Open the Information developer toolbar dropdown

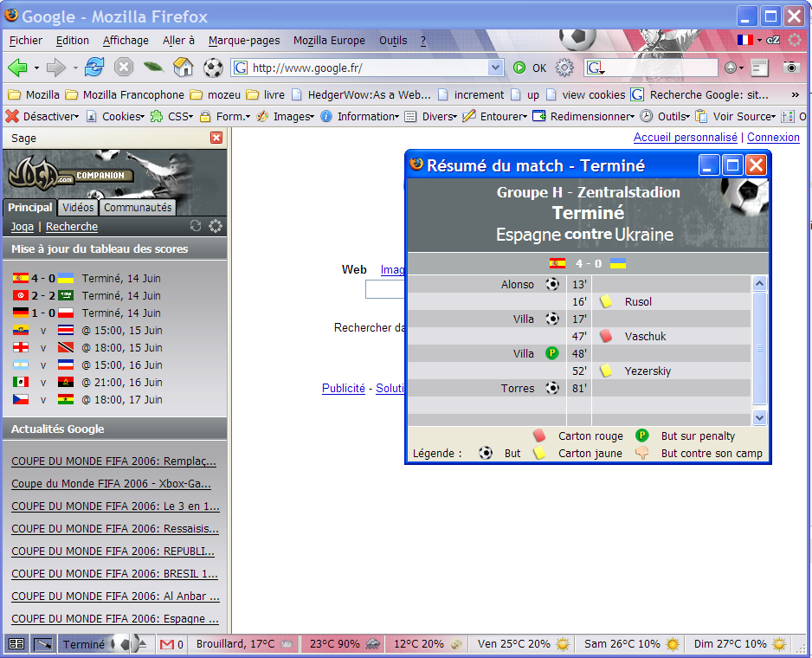(x=360, y=117)
